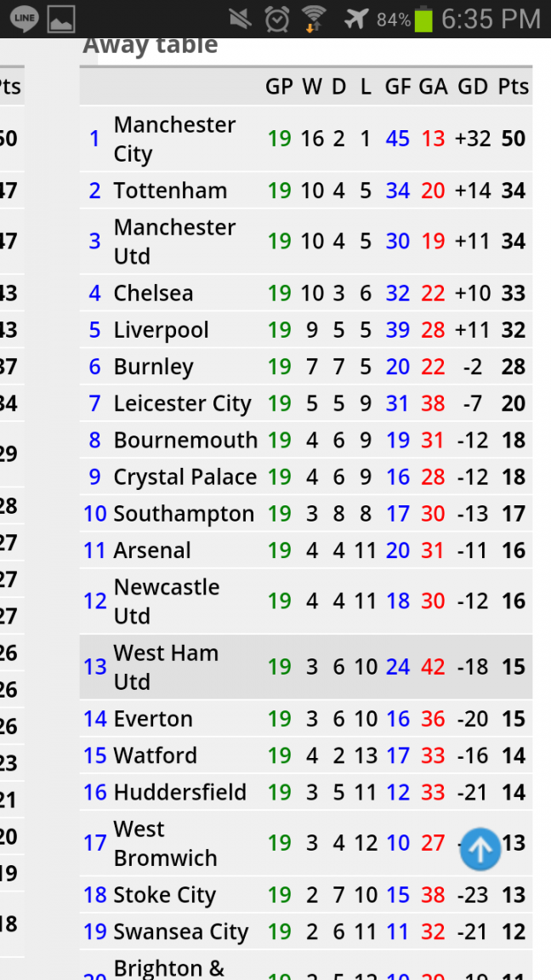Tap the image notification icon in status bar
Image resolution: width=551 pixels, height=980 pixels.
click(x=60, y=19)
